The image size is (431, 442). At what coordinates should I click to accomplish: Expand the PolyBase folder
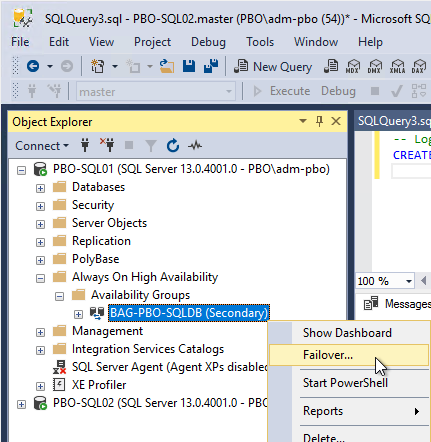(40, 260)
